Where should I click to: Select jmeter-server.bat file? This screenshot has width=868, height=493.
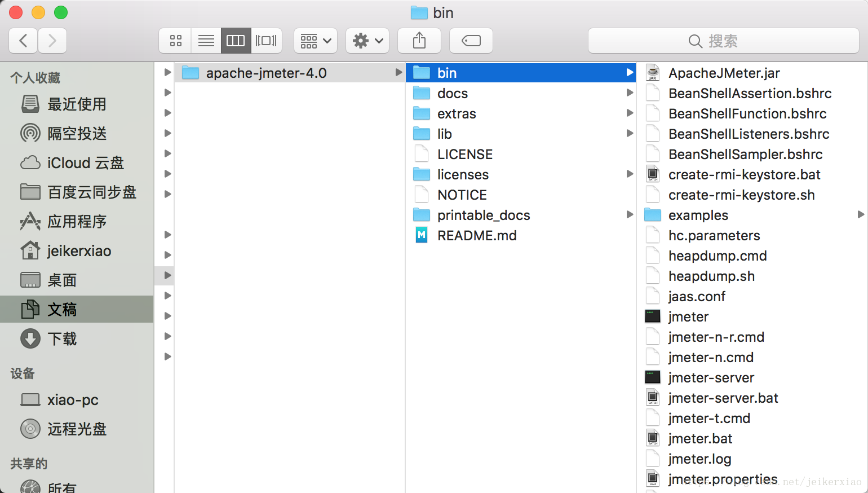(x=752, y=398)
